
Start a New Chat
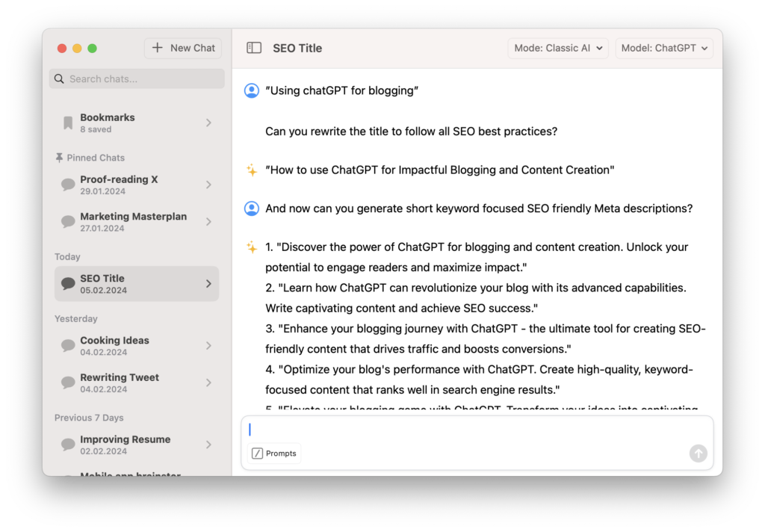pos(183,48)
